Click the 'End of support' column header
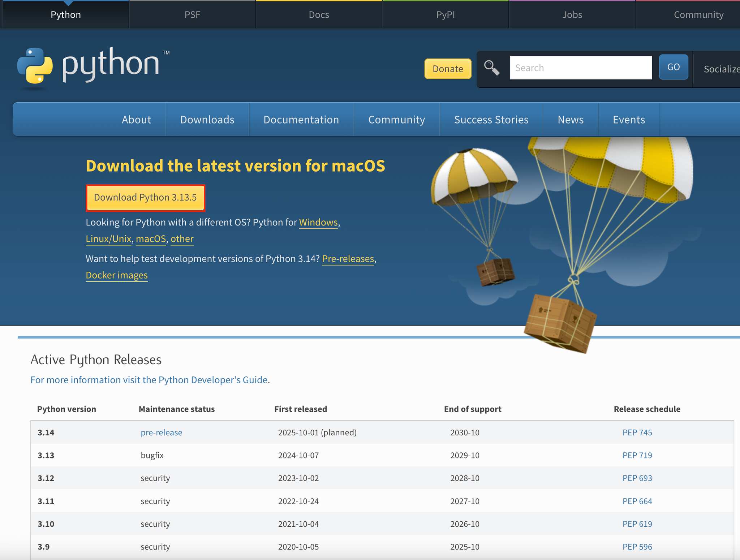Screen dimensions: 740x560 pyautogui.click(x=473, y=409)
